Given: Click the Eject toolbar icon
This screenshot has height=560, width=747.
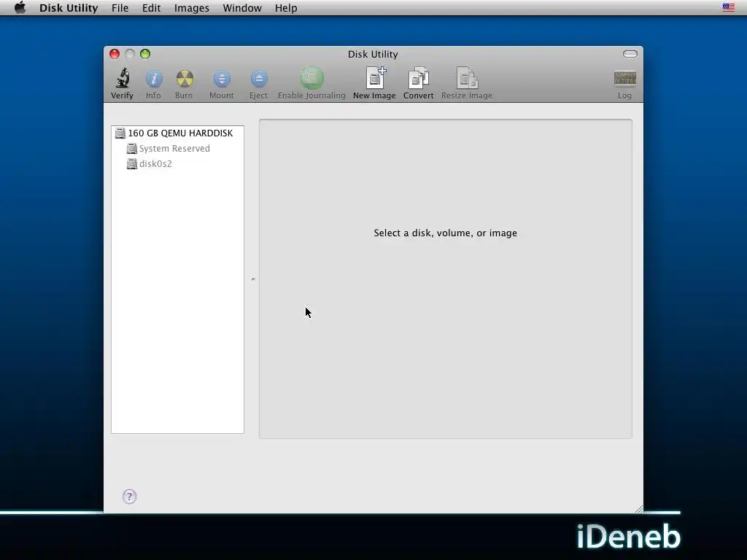Looking at the screenshot, I should click(x=259, y=79).
